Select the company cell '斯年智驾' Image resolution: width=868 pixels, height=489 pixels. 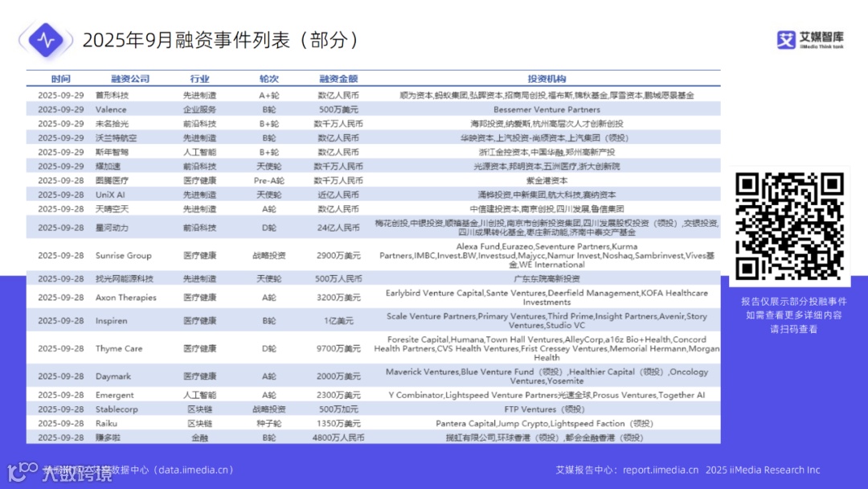tap(112, 152)
